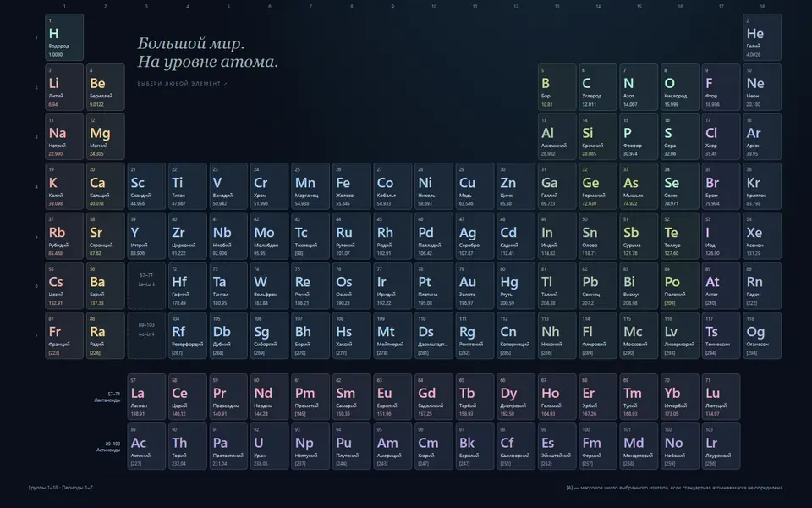812x508 pixels.
Task: Choose the polonium (Po, Полоний) tile
Action: [x=680, y=285]
